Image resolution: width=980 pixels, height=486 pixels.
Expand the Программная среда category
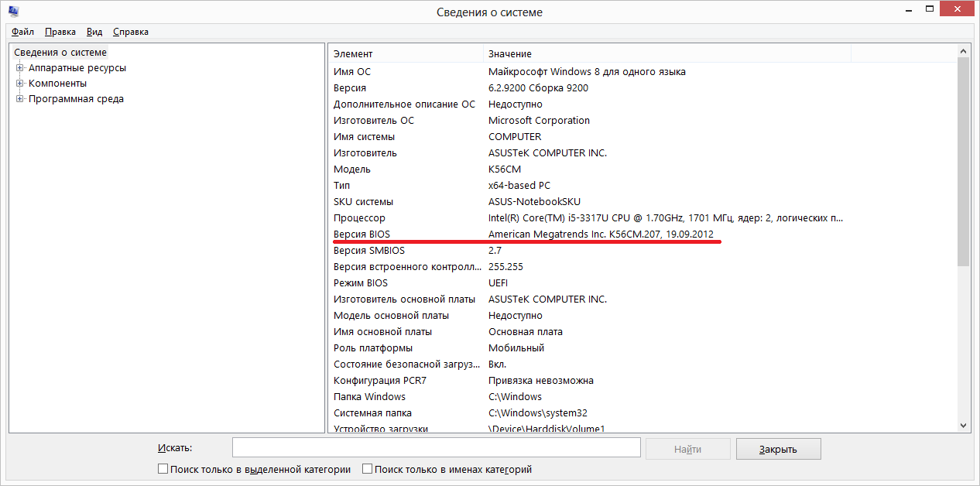click(x=19, y=98)
